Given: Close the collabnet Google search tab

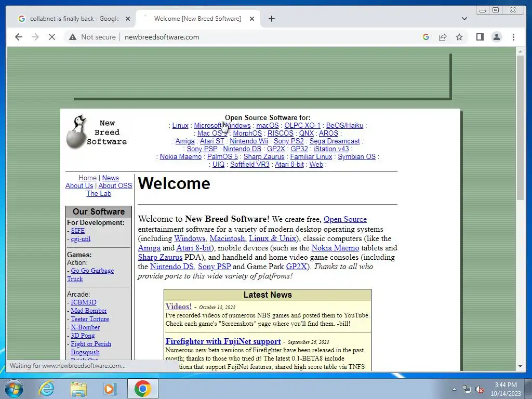Looking at the screenshot, I should (128, 19).
